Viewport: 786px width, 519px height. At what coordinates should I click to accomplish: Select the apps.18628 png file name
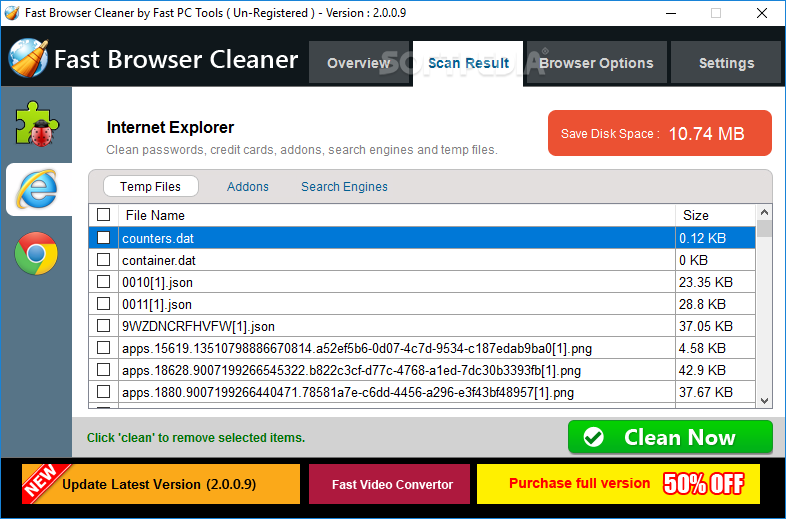pyautogui.click(x=351, y=371)
